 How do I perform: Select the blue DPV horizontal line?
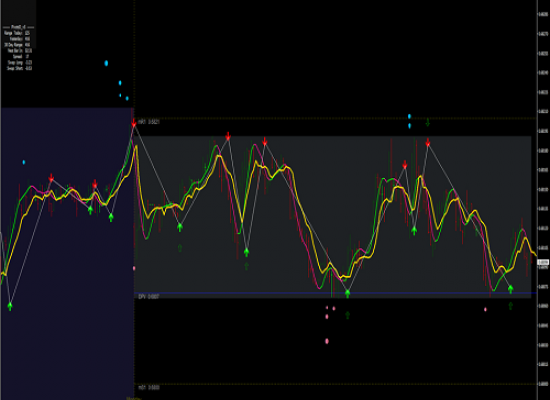pyautogui.click(x=335, y=293)
